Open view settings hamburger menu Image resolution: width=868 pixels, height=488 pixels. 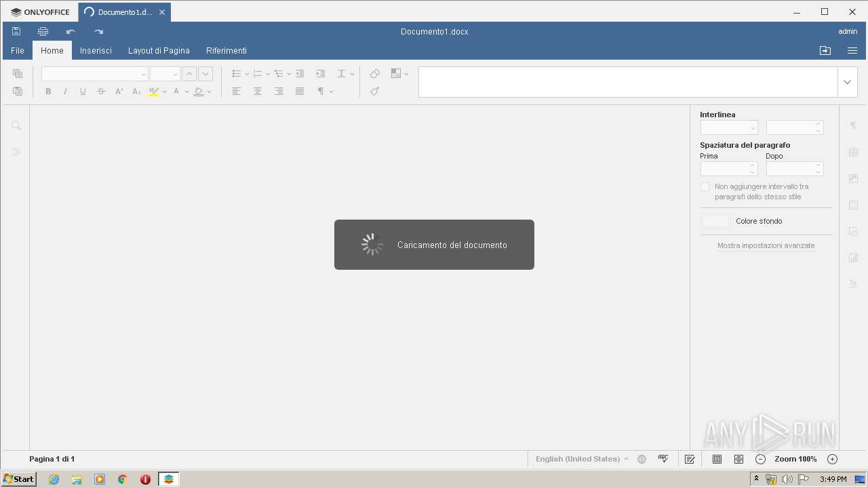pyautogui.click(x=852, y=51)
